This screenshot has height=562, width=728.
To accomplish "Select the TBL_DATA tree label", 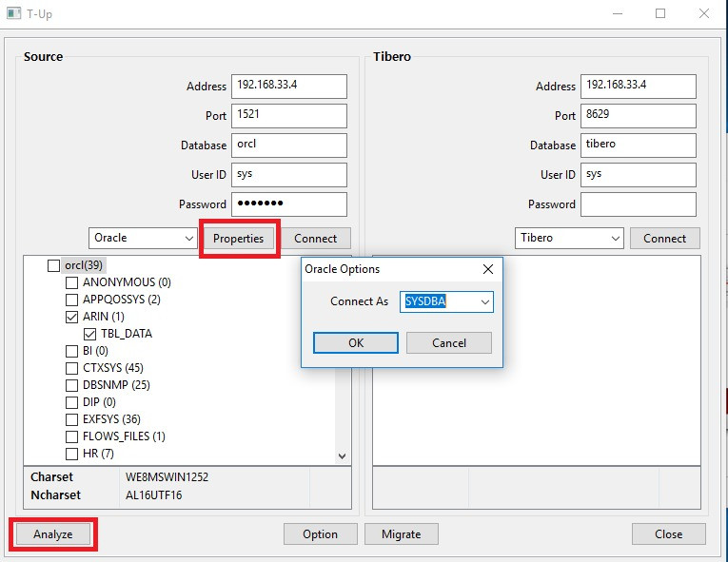I will 127,334.
